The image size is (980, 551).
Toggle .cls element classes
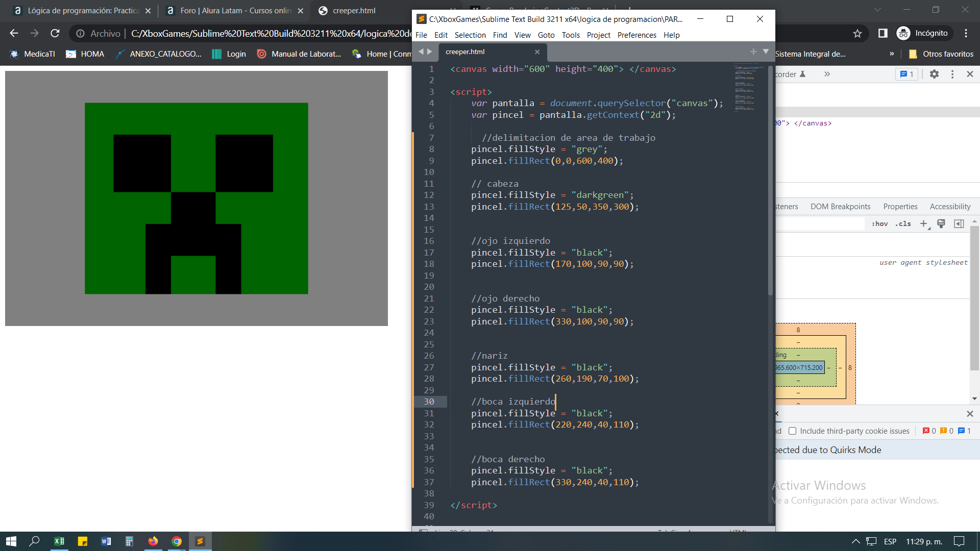pyautogui.click(x=903, y=224)
